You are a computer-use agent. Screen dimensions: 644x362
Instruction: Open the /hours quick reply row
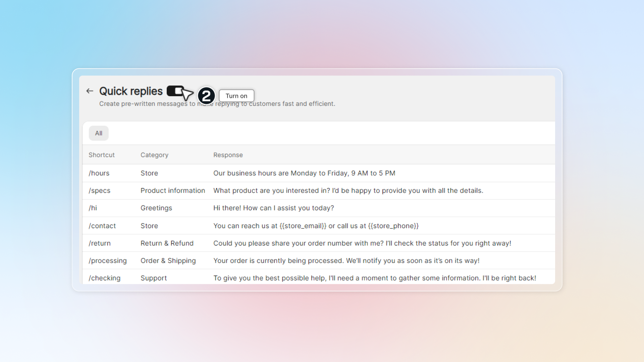(99, 173)
